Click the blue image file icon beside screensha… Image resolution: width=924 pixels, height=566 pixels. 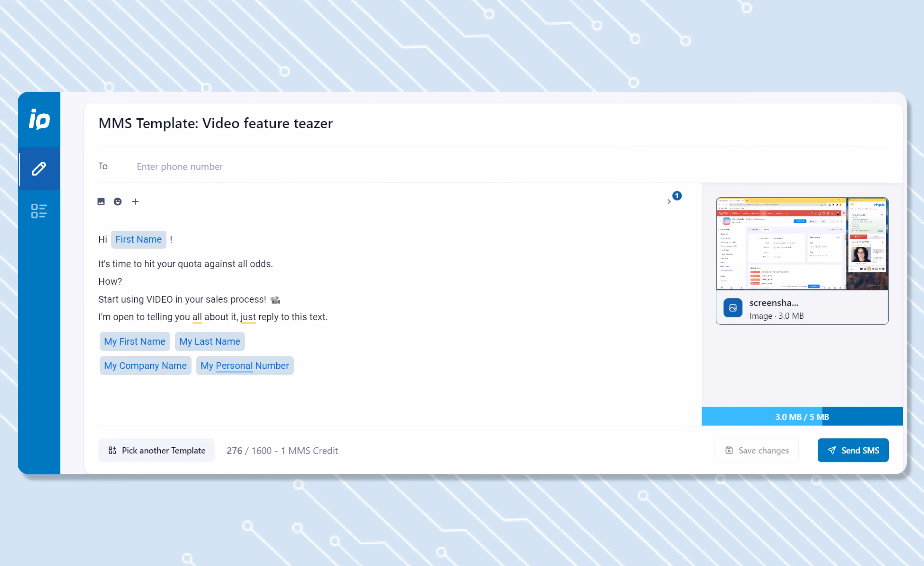(x=733, y=308)
